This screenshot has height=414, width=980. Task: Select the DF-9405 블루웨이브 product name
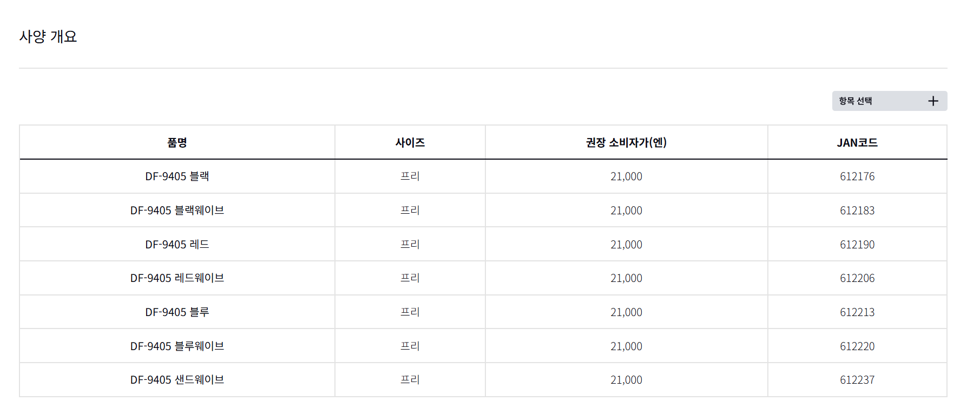[x=177, y=346]
